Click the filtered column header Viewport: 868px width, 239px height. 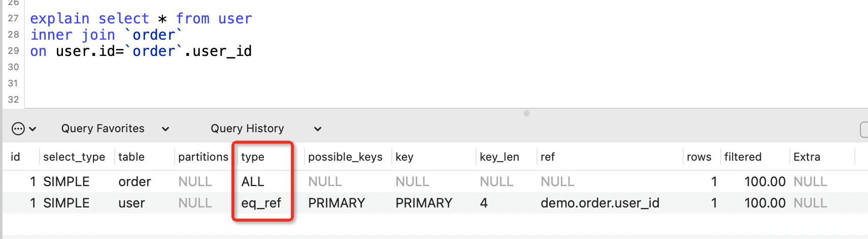coord(743,157)
